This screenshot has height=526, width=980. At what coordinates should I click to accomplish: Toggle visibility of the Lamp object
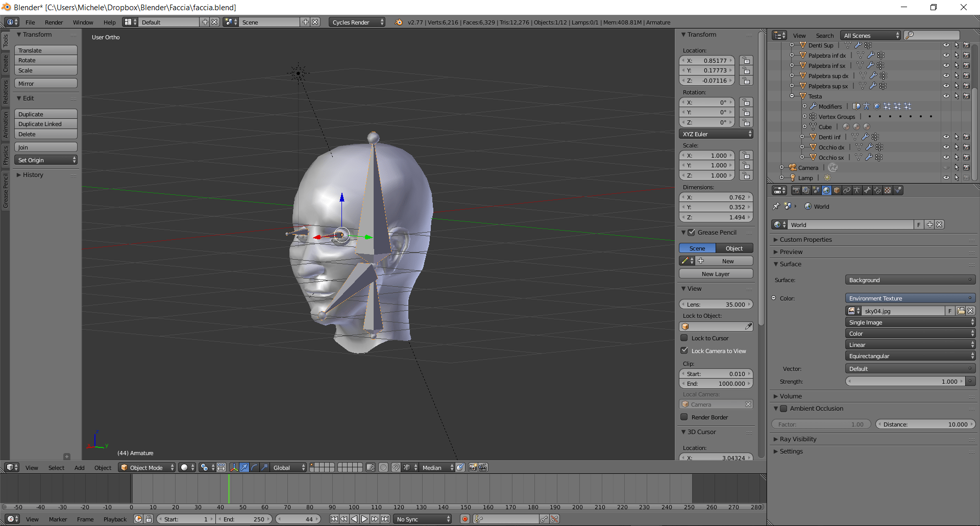click(x=946, y=178)
